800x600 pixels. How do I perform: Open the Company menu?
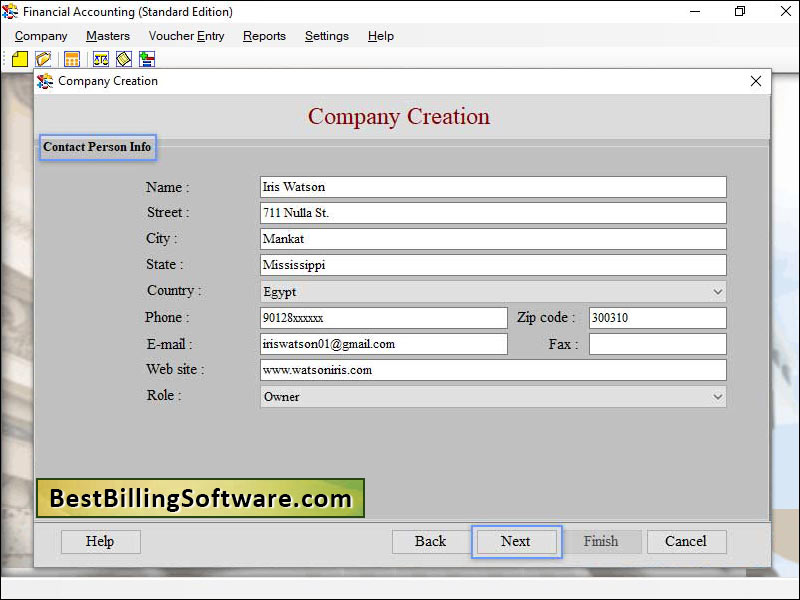tap(40, 36)
